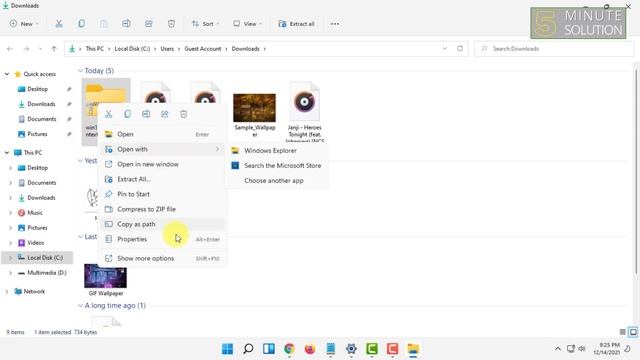This screenshot has height=360, width=640.
Task: Select Show more options
Action: click(x=162, y=258)
